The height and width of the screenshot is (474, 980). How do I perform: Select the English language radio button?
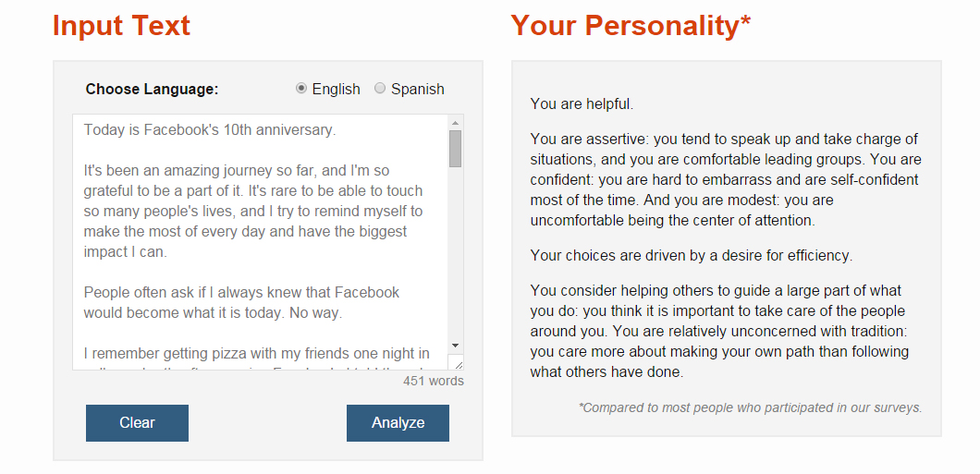pos(301,89)
